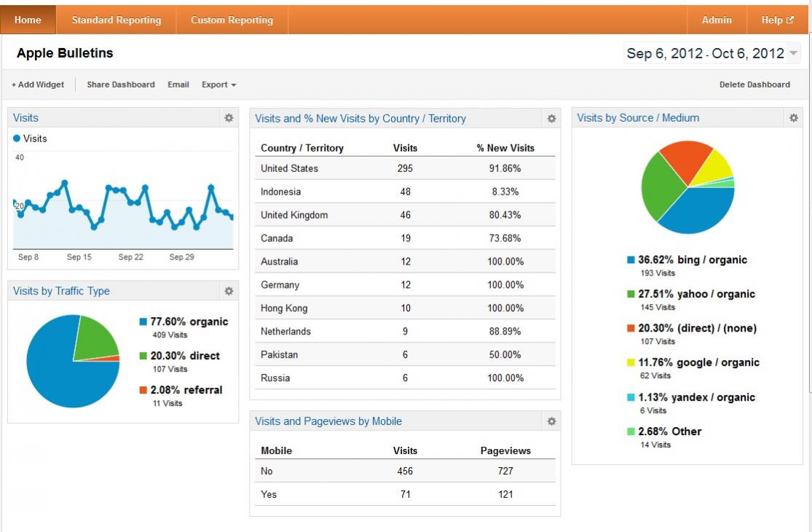Select the Germany country cell

click(280, 285)
